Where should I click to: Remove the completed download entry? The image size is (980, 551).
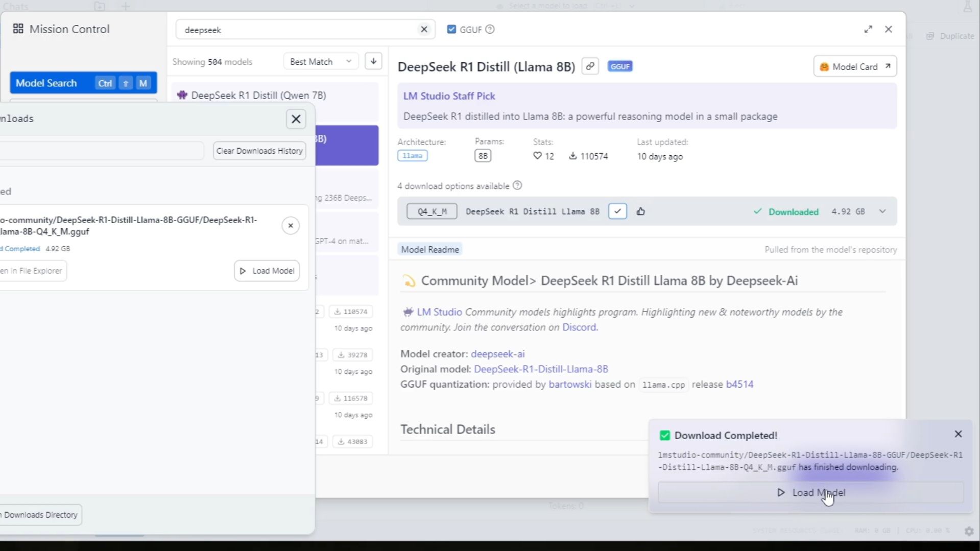click(x=291, y=225)
